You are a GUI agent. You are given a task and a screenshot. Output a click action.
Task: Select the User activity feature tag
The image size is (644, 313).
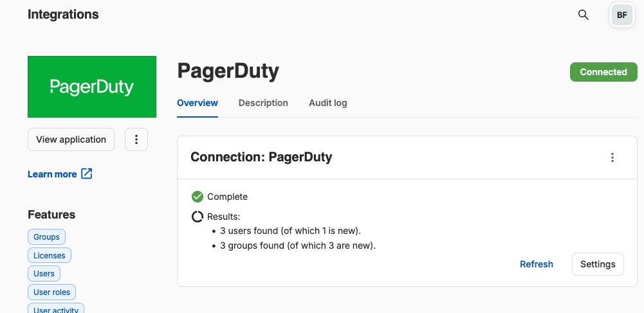[x=56, y=309]
